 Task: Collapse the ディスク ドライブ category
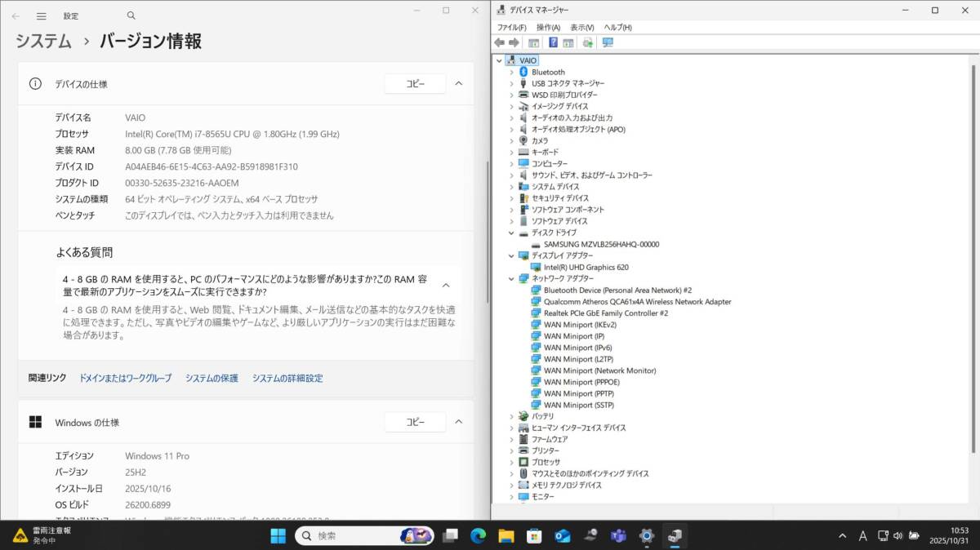[512, 233]
